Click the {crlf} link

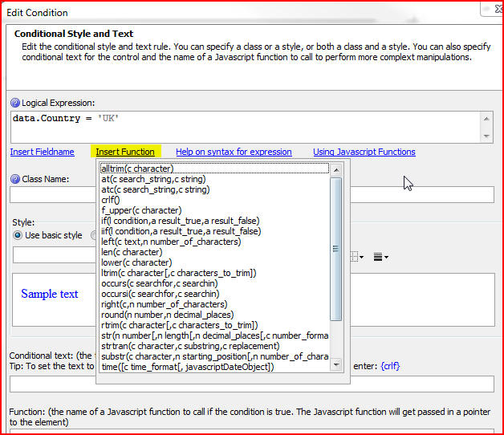tap(390, 366)
